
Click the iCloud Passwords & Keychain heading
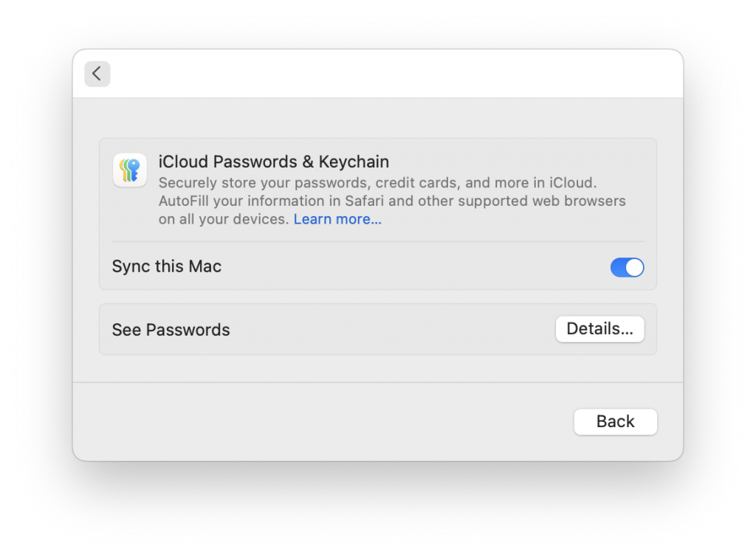pyautogui.click(x=274, y=162)
